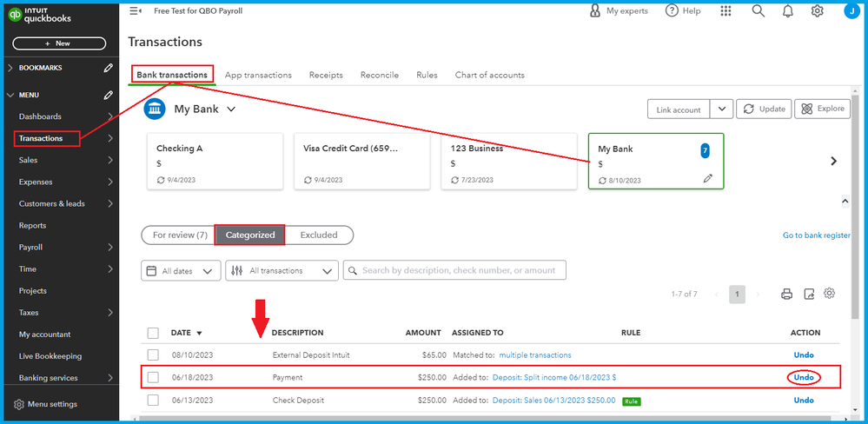Click the next page arrow in pagination
Viewport: 868px width, 424px height.
click(758, 295)
